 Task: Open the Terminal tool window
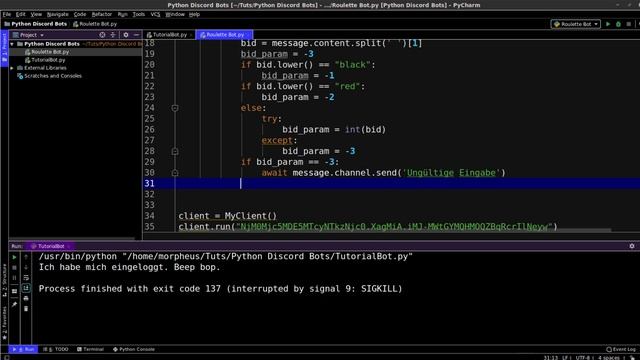90,349
